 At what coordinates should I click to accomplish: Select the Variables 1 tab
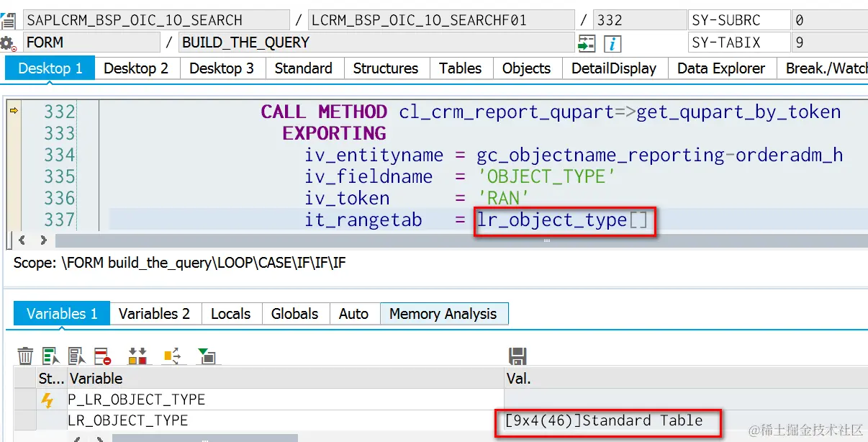coord(62,313)
